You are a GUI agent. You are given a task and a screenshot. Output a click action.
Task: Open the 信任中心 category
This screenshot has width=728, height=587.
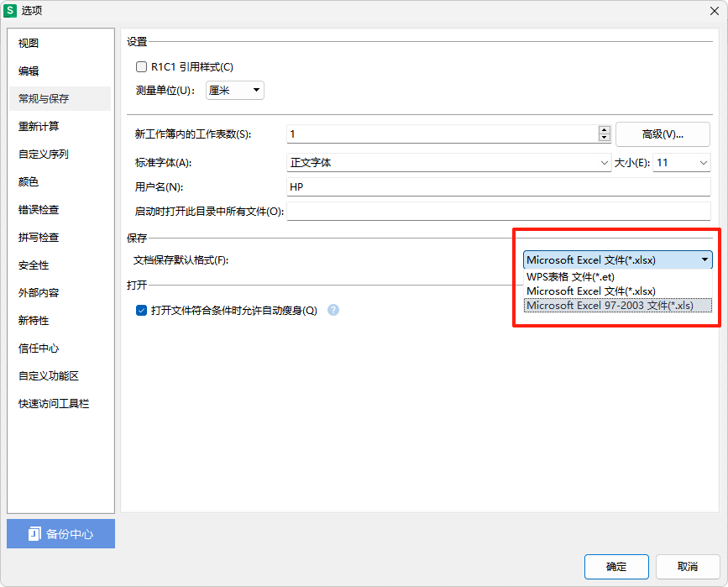click(60, 349)
